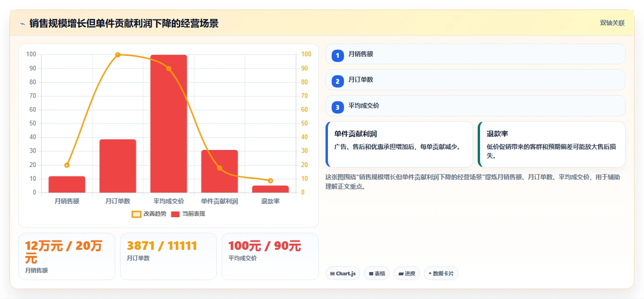The height and width of the screenshot is (299, 644).
Task: Click the trend line point above 月订单数
Action: tap(118, 55)
